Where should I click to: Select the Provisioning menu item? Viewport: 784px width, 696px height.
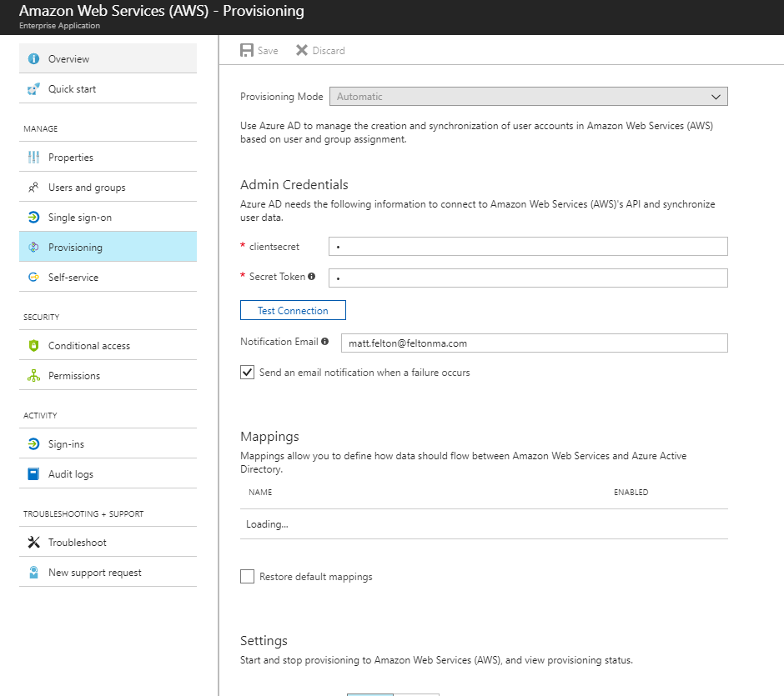(x=108, y=247)
